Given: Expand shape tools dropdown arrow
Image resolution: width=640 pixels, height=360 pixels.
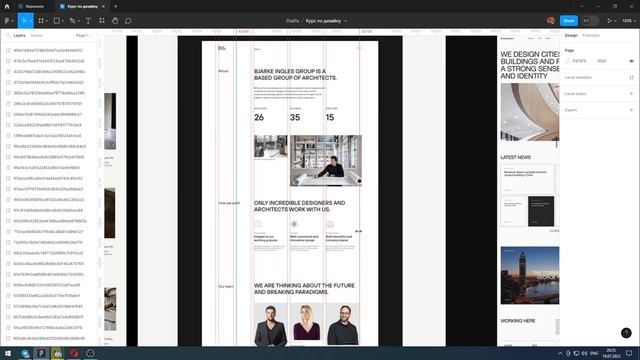Looking at the screenshot, I should coord(63,21).
